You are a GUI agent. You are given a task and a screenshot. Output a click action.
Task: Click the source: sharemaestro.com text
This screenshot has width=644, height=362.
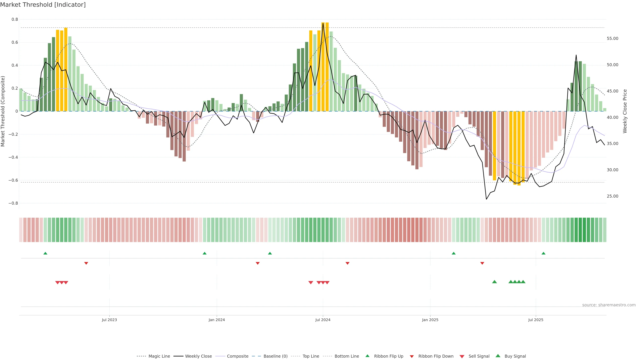(609, 305)
